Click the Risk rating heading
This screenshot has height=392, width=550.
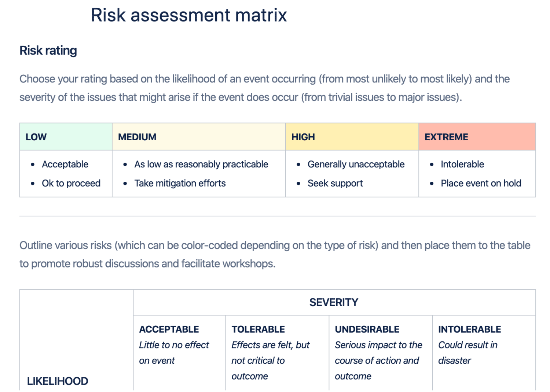[48, 51]
